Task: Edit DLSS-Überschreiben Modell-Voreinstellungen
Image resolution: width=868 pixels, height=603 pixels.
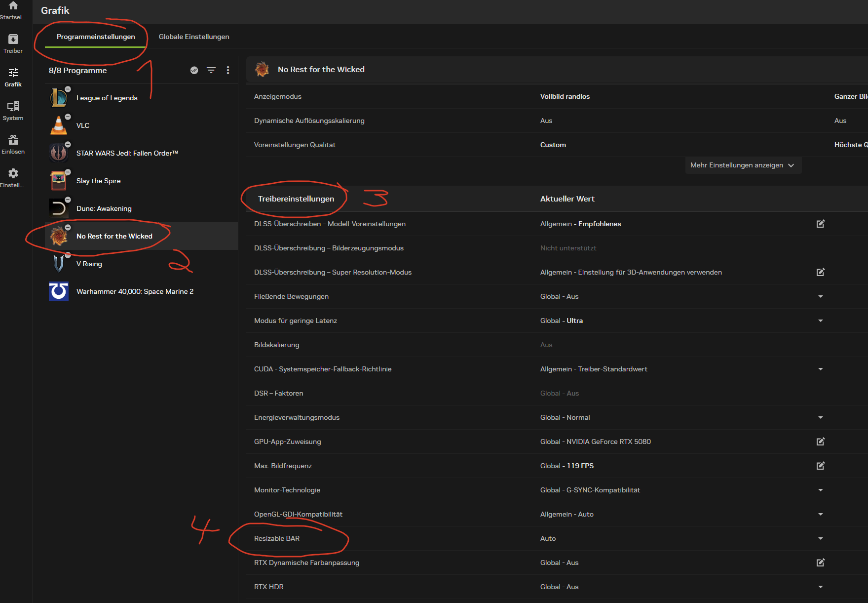Action: click(x=821, y=224)
